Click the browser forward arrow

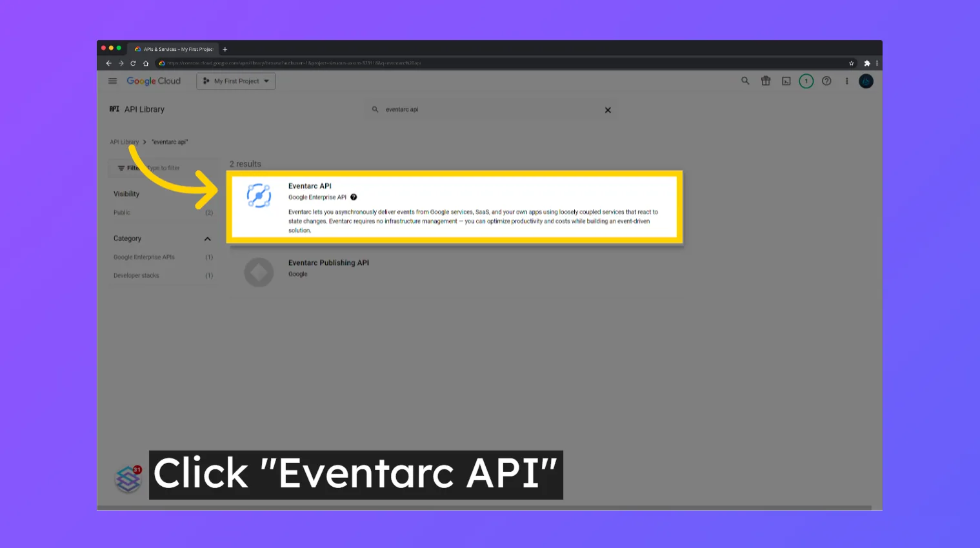pyautogui.click(x=121, y=63)
